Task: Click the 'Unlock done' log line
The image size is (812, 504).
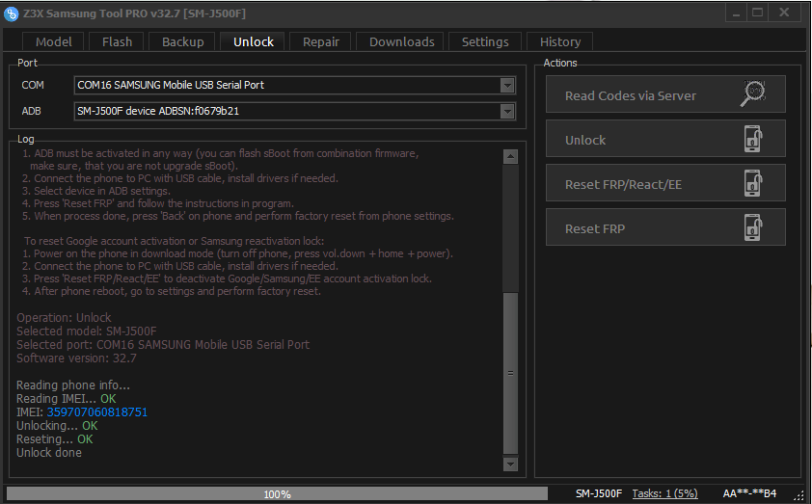Action: pyautogui.click(x=49, y=453)
